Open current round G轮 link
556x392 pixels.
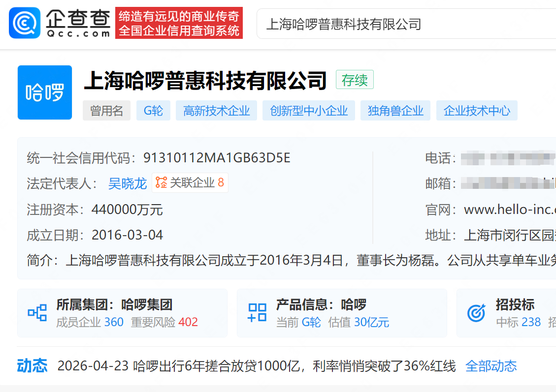click(311, 322)
